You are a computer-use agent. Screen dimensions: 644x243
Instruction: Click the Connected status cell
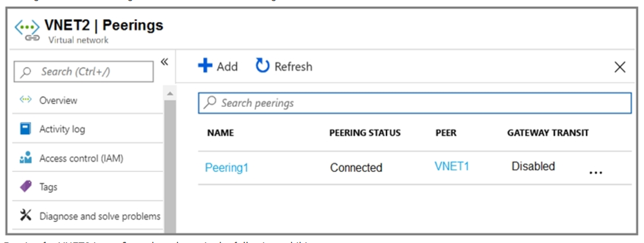[x=356, y=168]
